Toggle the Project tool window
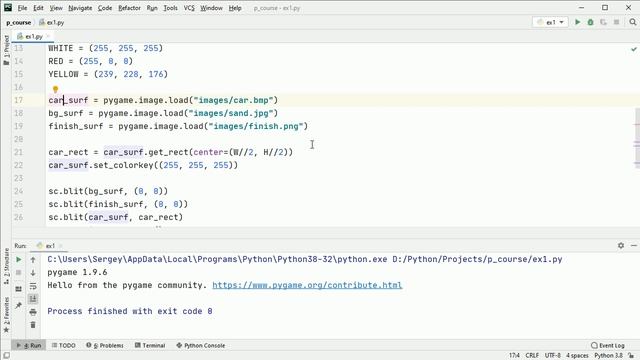The width and height of the screenshot is (640, 360). point(6,50)
